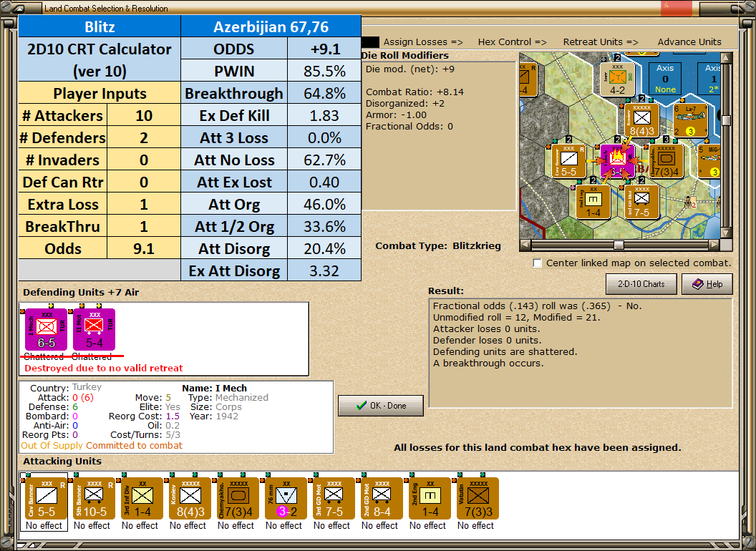Viewport: 756px width, 551px height.
Task: Select the 2nd GD Mot 8-4 attacker
Action: [x=382, y=498]
